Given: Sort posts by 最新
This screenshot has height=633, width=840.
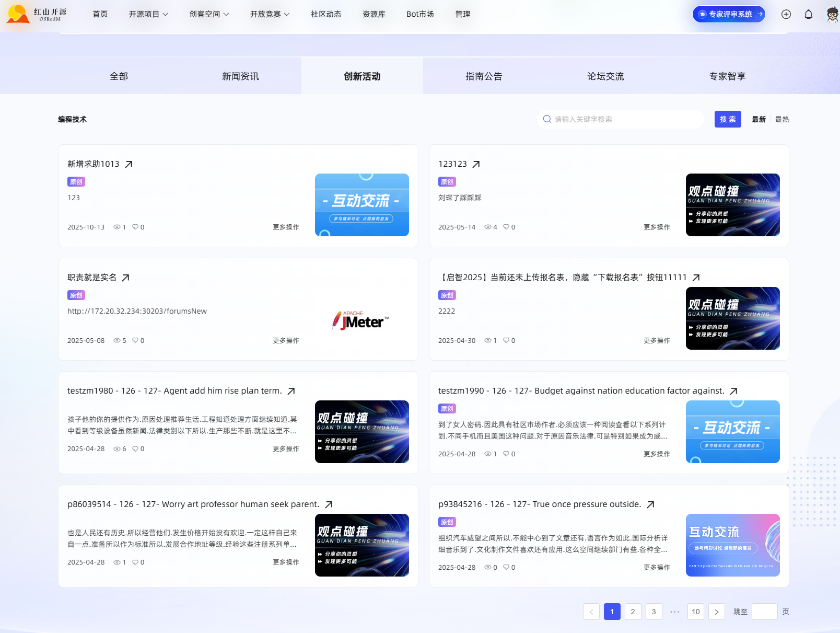Looking at the screenshot, I should 759,119.
